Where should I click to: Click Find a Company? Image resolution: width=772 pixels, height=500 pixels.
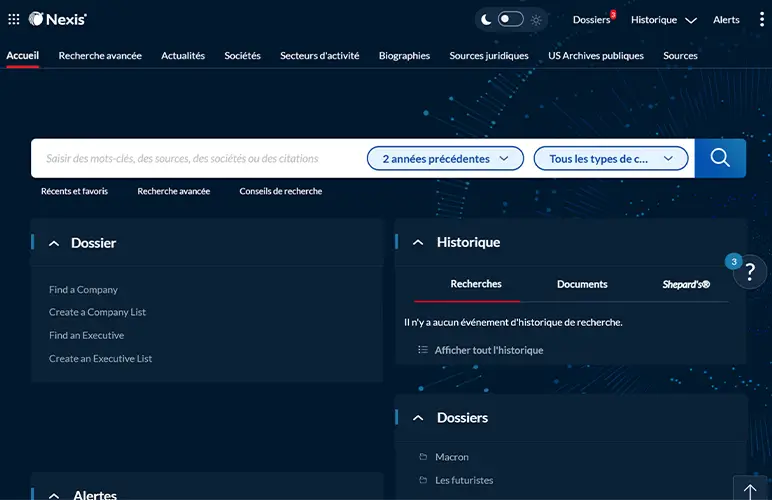(83, 289)
